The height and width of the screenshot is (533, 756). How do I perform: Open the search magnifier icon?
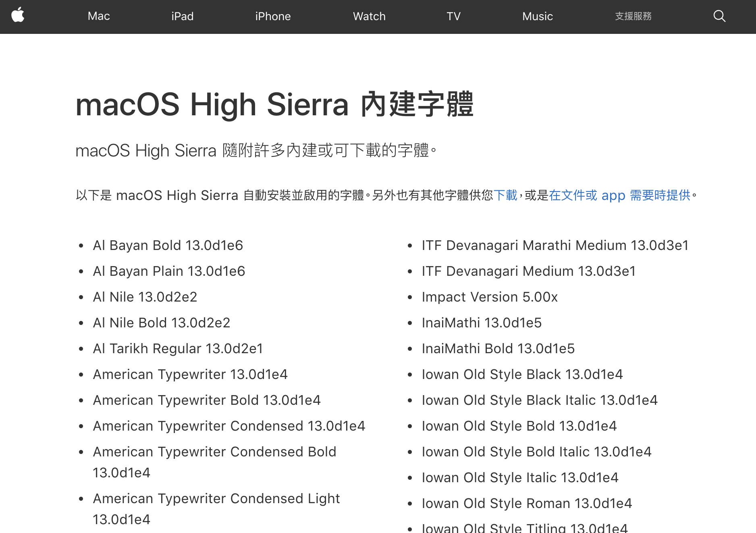click(719, 16)
